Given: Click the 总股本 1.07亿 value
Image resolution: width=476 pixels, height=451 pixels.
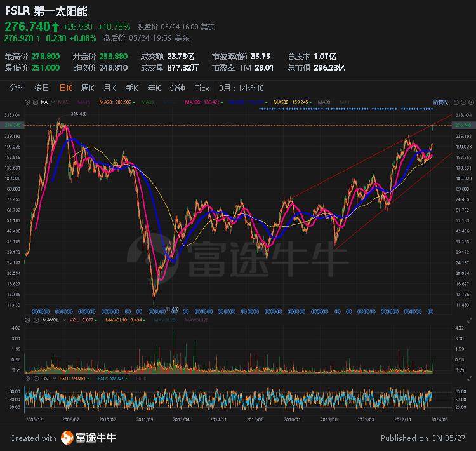Looking at the screenshot, I should 325,57.
